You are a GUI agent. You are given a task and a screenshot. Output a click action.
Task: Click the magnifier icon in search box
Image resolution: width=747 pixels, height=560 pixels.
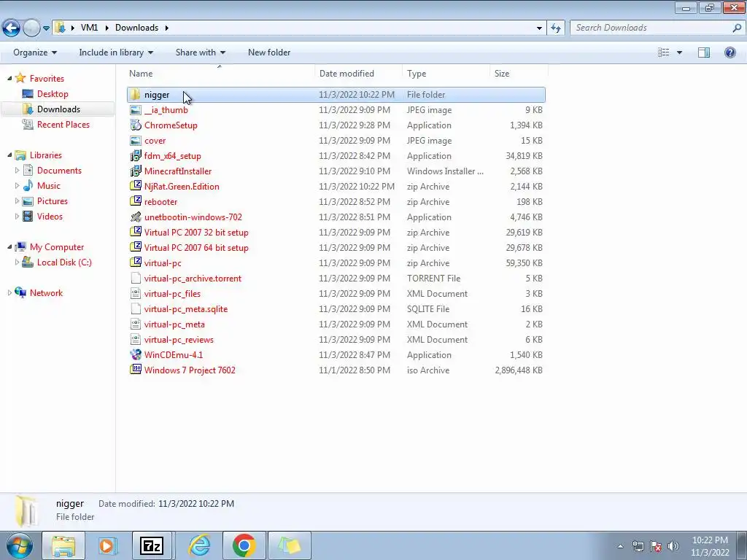click(x=737, y=28)
